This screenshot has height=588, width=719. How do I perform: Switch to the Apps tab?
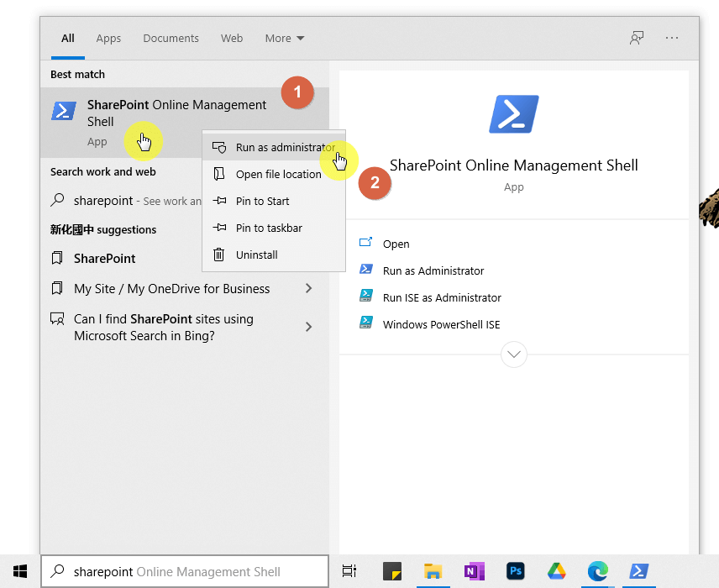108,38
